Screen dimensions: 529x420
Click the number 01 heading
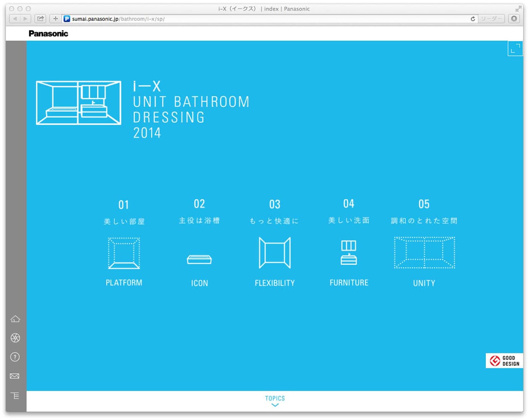click(124, 205)
